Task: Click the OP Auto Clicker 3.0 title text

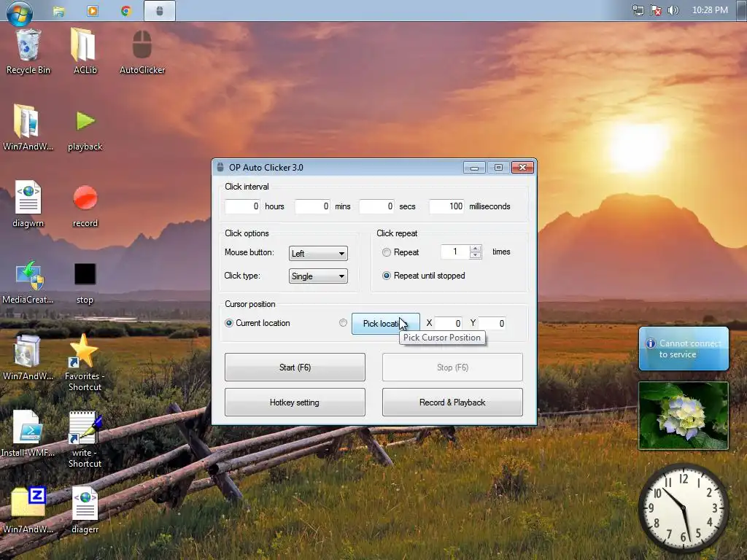Action: 266,168
